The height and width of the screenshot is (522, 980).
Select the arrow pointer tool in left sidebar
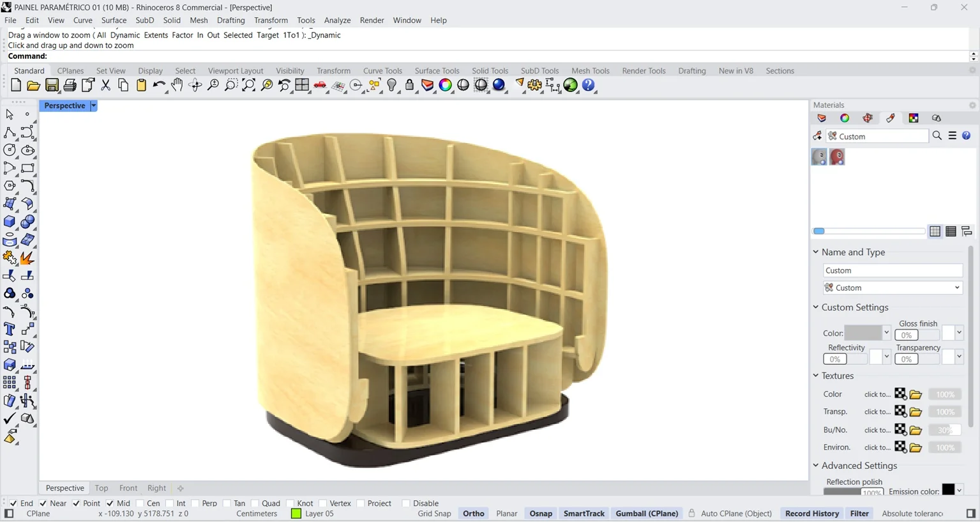(x=10, y=114)
